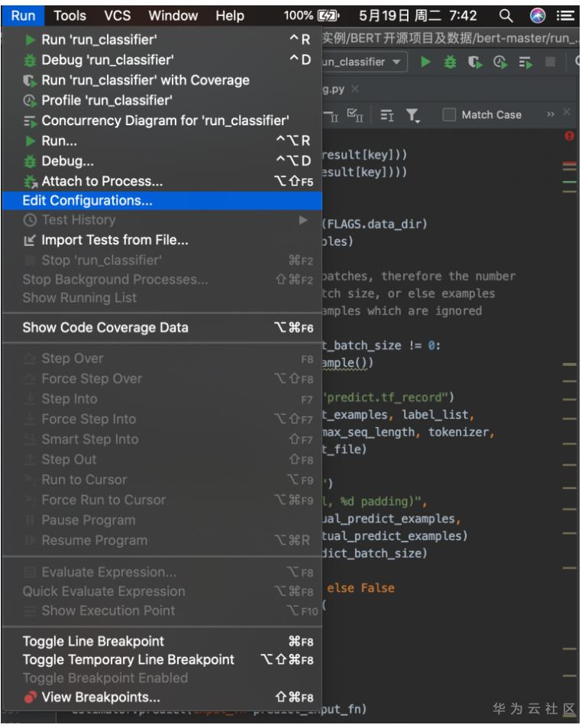Viewport: 585px width, 728px height.
Task: Choose Attach to Process... menu entry
Action: pos(102,182)
